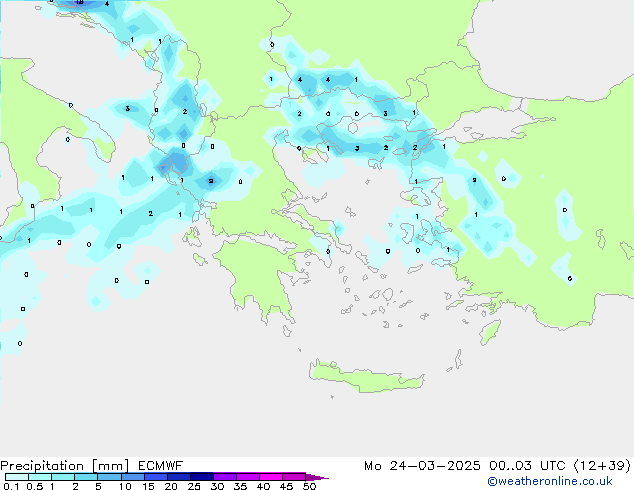Select the 5–10 mm legend swatch
This screenshot has width=634, height=490.
coord(110,477)
